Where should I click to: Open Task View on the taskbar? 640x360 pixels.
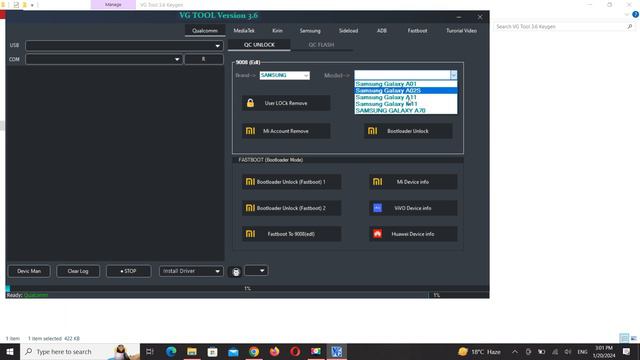[x=149, y=351]
